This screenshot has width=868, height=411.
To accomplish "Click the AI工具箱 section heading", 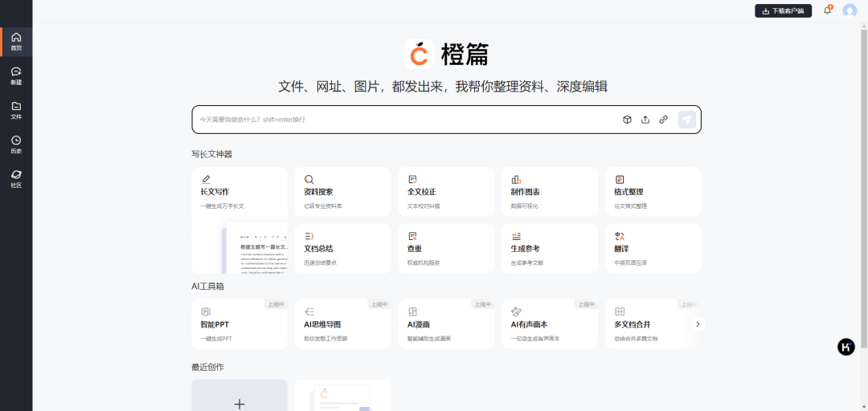I will click(207, 287).
